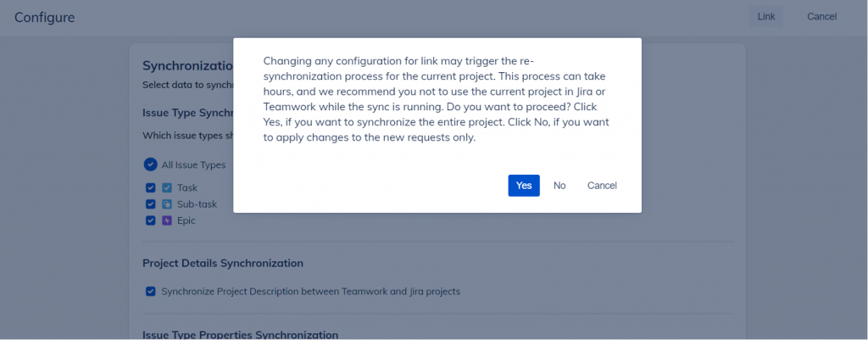Click the Configure page title
Viewport: 868px width, 340px height.
[44, 17]
